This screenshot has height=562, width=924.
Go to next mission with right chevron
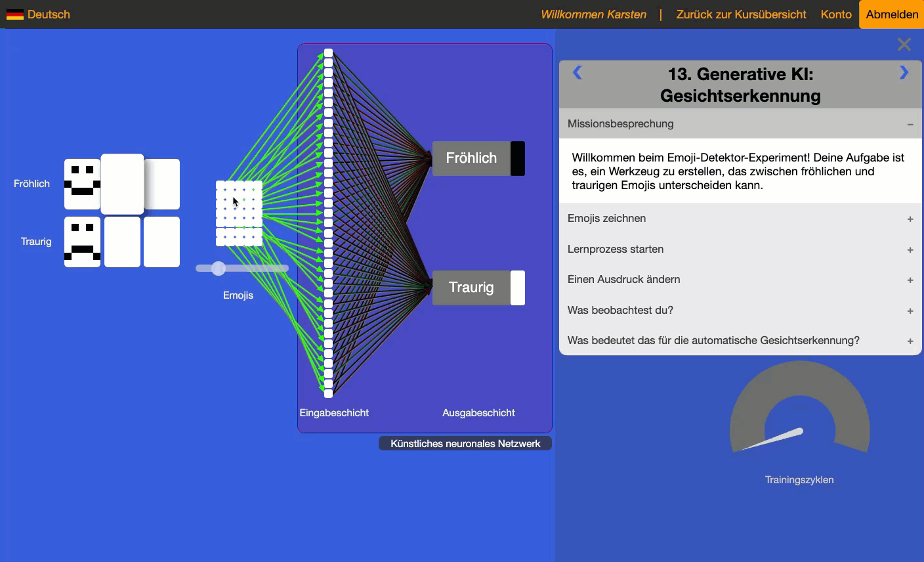[904, 73]
